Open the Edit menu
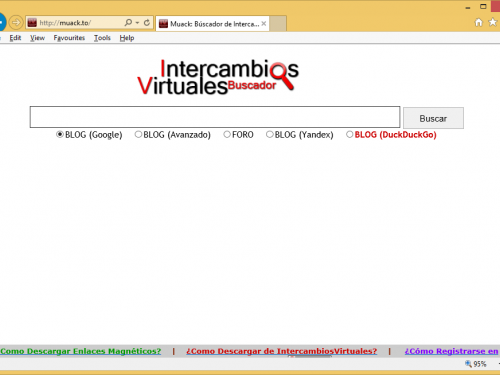 [x=15, y=38]
